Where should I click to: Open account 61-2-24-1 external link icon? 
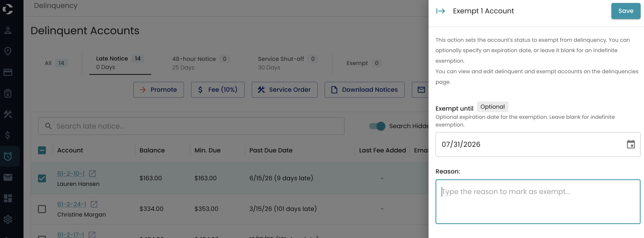pyautogui.click(x=94, y=204)
